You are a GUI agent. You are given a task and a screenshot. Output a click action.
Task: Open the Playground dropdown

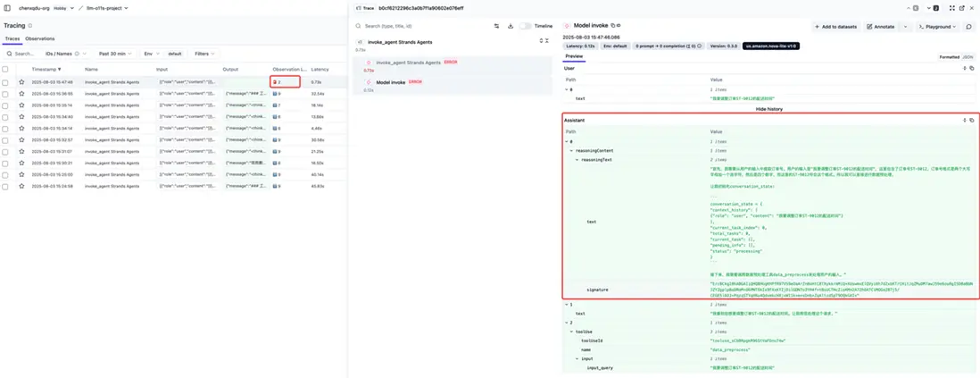point(937,27)
